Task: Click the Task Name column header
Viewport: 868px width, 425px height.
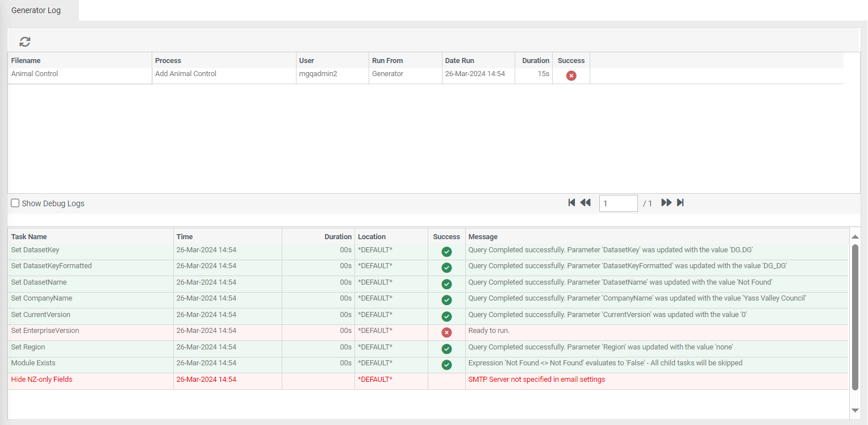Action: pyautogui.click(x=29, y=236)
